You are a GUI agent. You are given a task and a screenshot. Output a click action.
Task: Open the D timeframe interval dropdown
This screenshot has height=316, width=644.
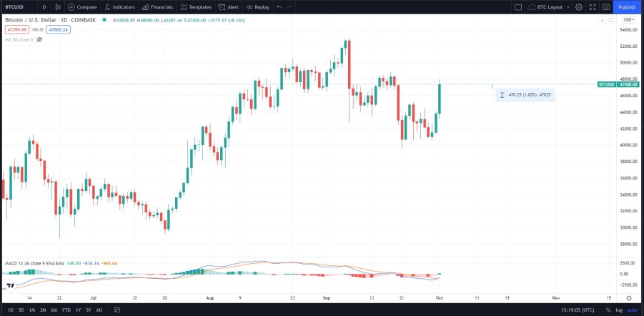click(44, 7)
